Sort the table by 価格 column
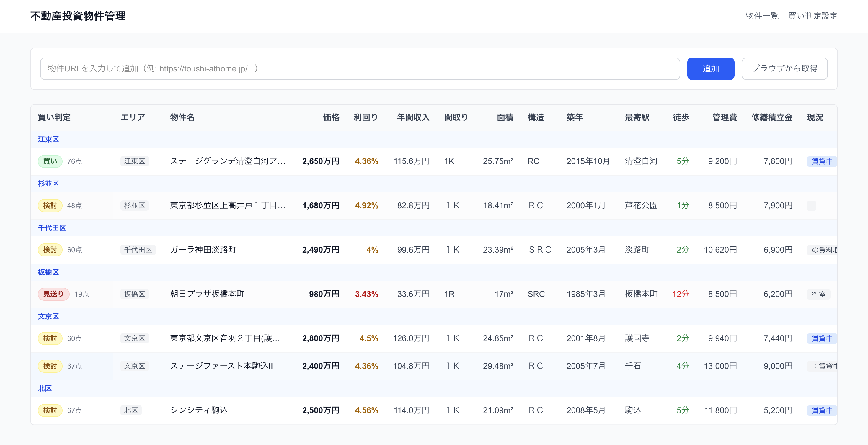The height and width of the screenshot is (445, 868). tap(331, 117)
